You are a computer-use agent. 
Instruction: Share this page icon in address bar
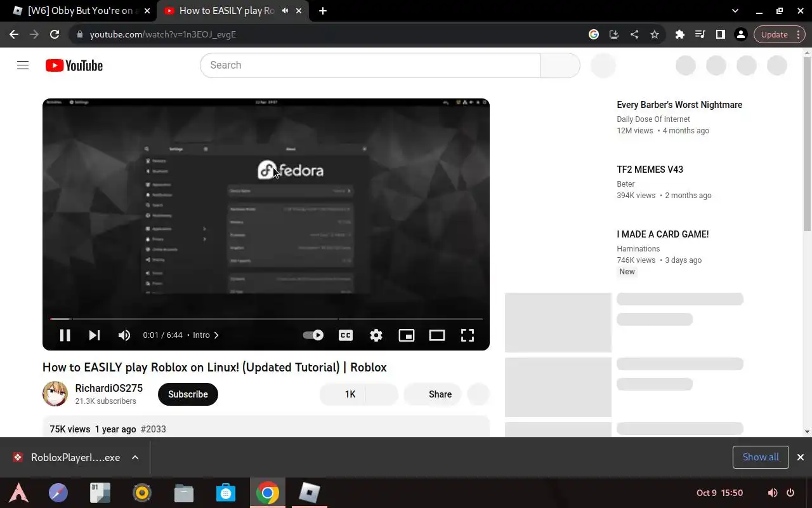point(634,34)
